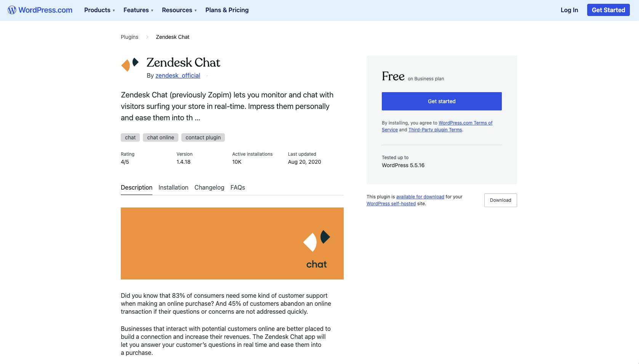Image resolution: width=639 pixels, height=364 pixels.
Task: Click the orange Zendesk Chat banner image
Action: coord(232,243)
